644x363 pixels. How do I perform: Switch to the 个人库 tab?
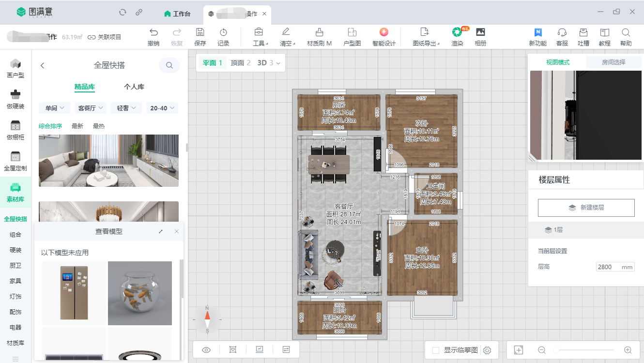click(x=134, y=87)
